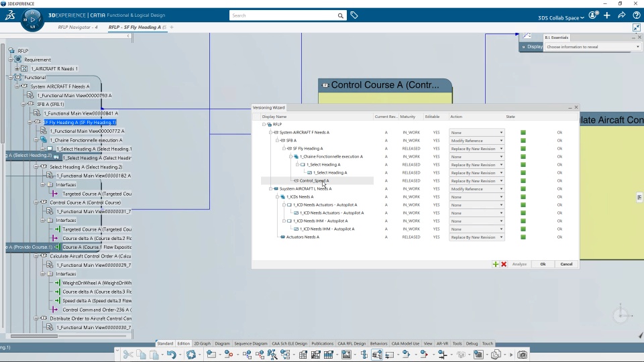
Task: Click into the Search input field
Action: [283, 15]
